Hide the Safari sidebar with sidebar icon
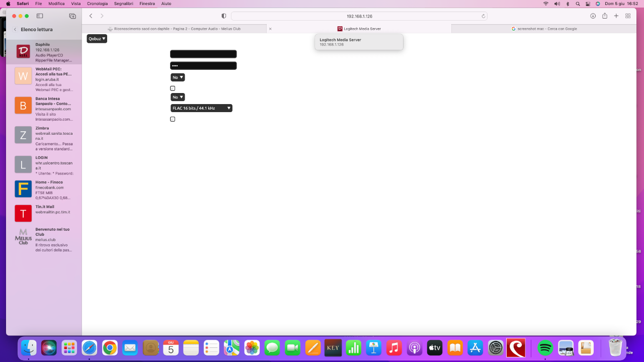The width and height of the screenshot is (644, 362). pyautogui.click(x=40, y=16)
